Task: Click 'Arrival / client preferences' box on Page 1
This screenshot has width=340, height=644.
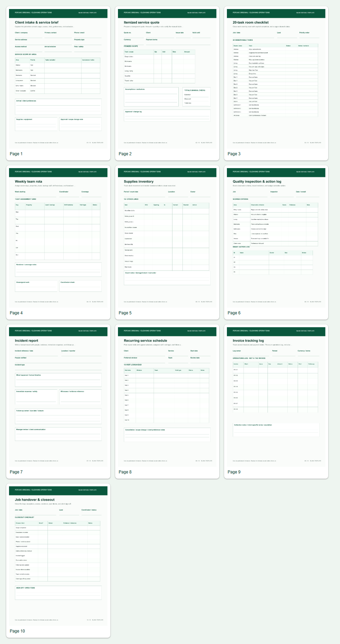Action: click(58, 107)
